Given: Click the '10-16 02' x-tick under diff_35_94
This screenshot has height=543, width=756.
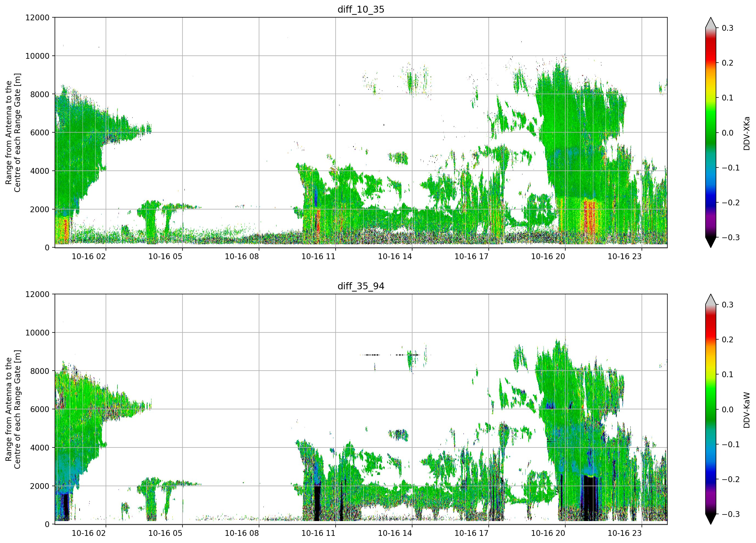Looking at the screenshot, I should [x=89, y=533].
